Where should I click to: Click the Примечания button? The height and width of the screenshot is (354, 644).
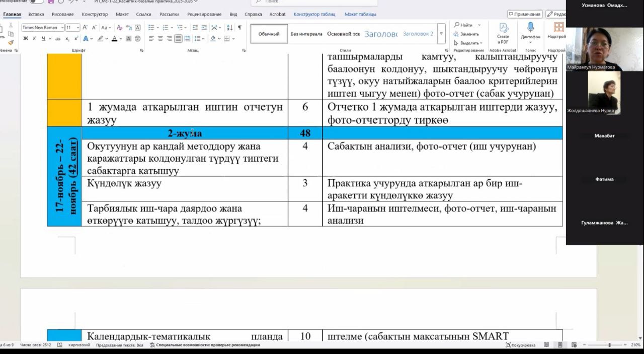coord(524,14)
